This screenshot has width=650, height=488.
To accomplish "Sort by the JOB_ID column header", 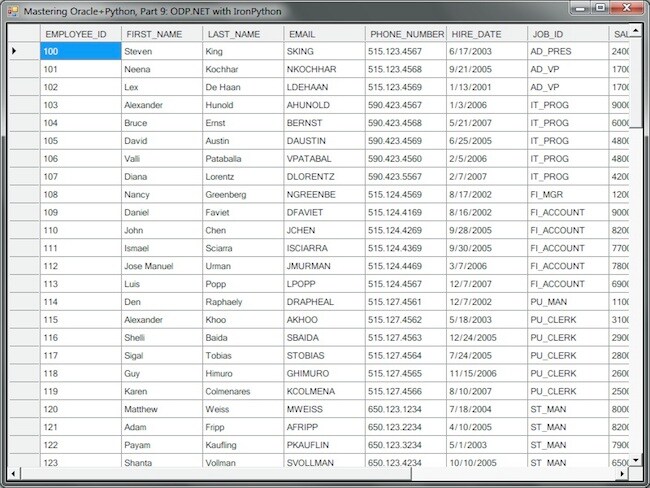I will 568,34.
